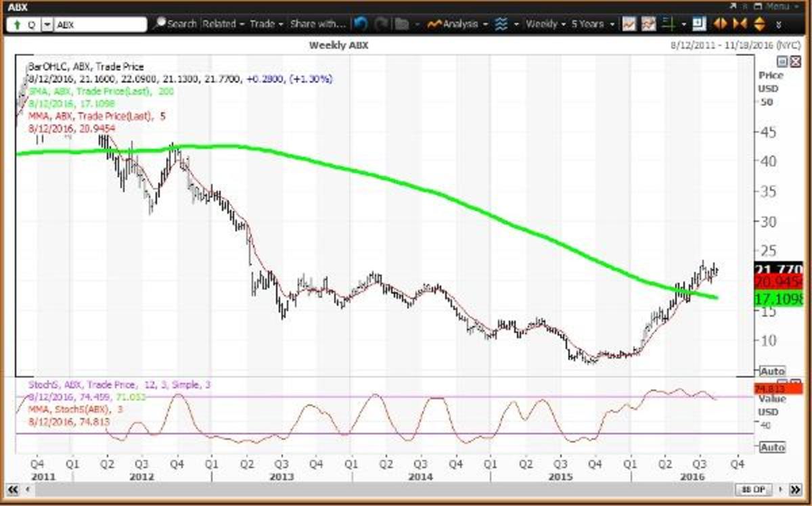Click the Auto button on price axis

point(772,371)
